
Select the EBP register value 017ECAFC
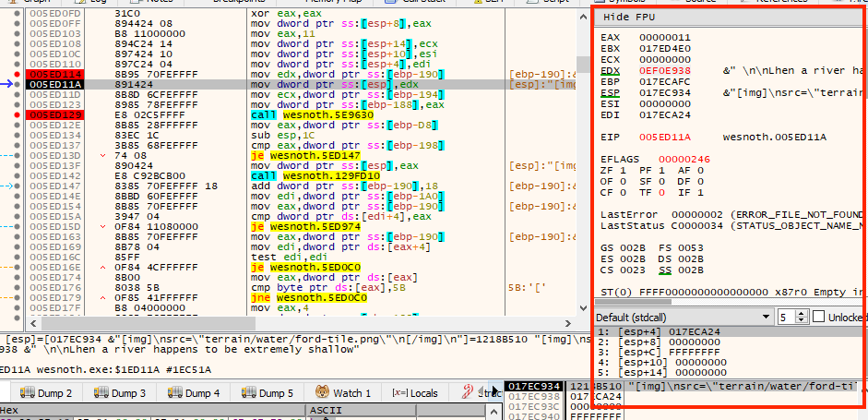[665, 82]
